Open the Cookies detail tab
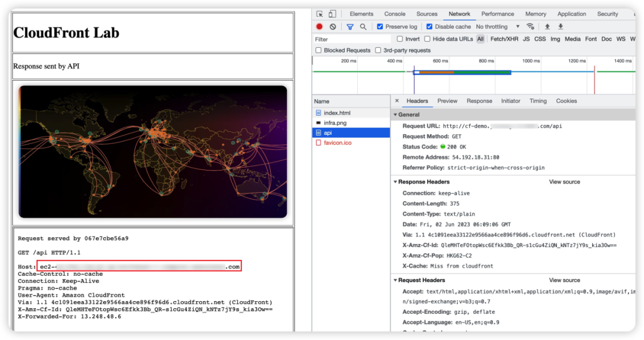Image resolution: width=644 pixels, height=340 pixels. (566, 101)
